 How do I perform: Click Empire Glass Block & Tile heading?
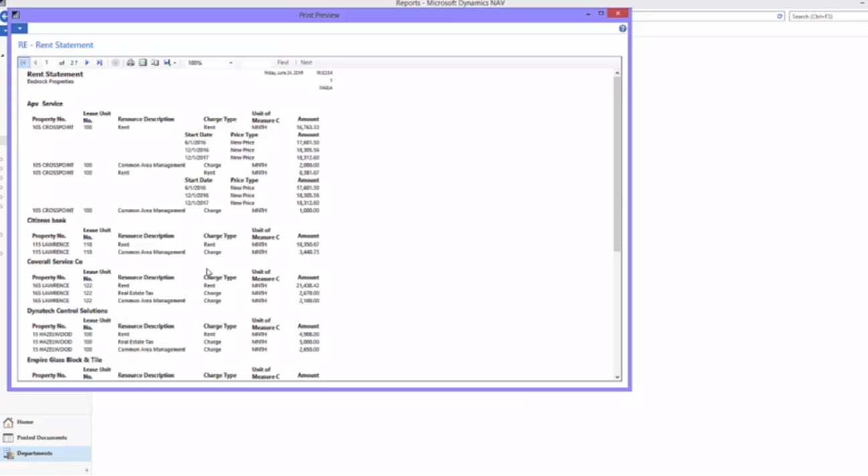point(64,360)
